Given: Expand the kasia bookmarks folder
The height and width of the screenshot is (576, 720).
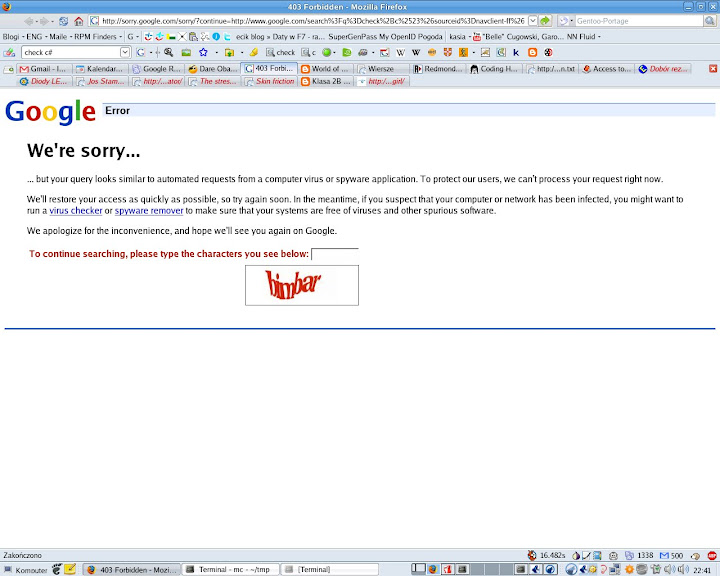Looking at the screenshot, I should point(460,37).
